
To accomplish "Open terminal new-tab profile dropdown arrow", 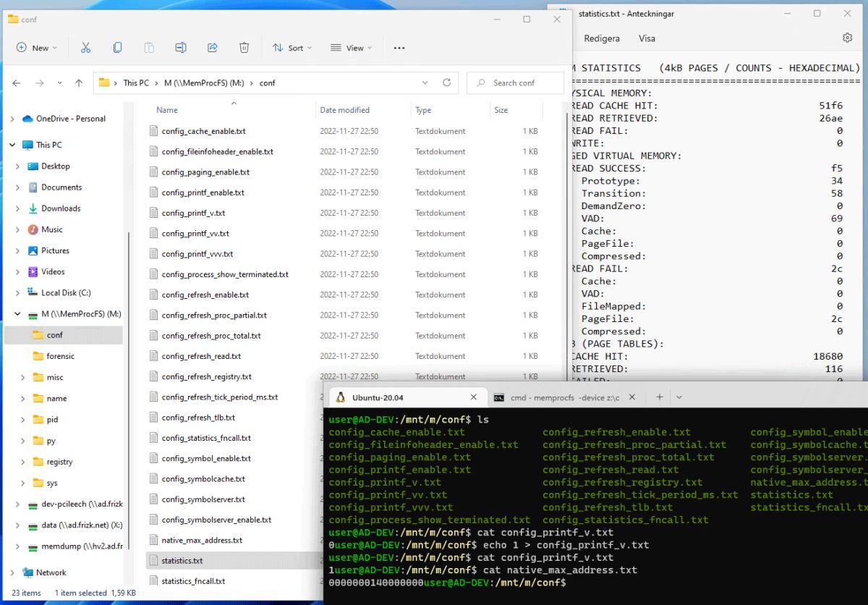I will [x=678, y=397].
